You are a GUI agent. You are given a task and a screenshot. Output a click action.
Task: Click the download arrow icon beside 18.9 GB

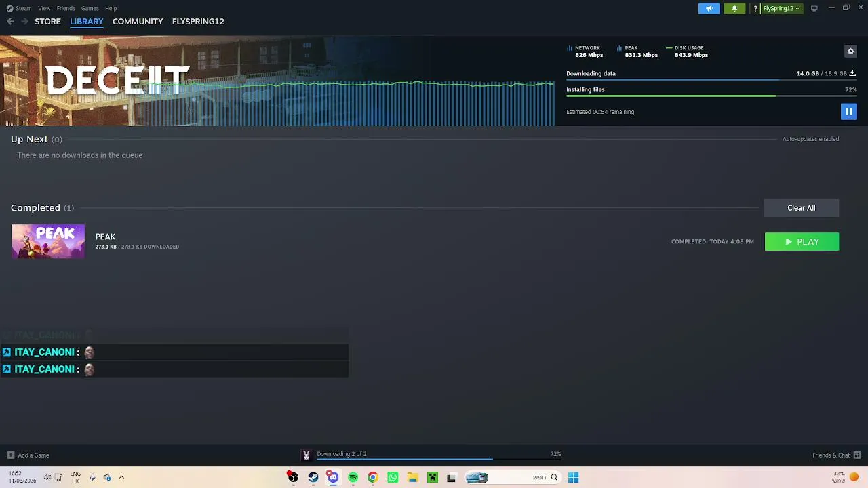[852, 73]
